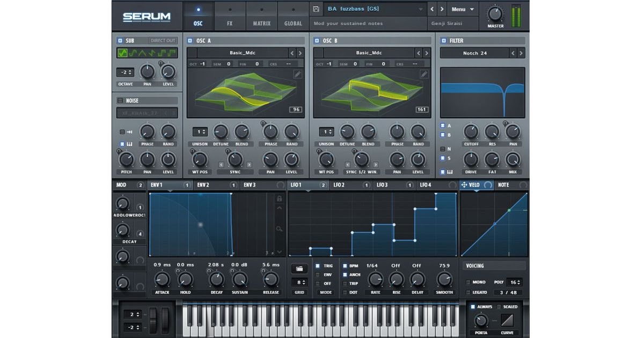The width and height of the screenshot is (644, 338).
Task: Click the Master volume knob
Action: [x=495, y=14]
